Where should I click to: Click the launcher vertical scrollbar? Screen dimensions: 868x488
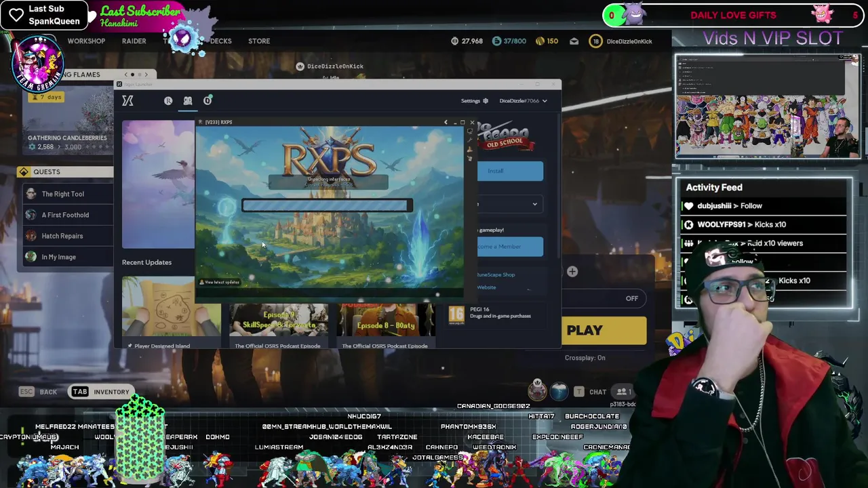tap(559, 186)
